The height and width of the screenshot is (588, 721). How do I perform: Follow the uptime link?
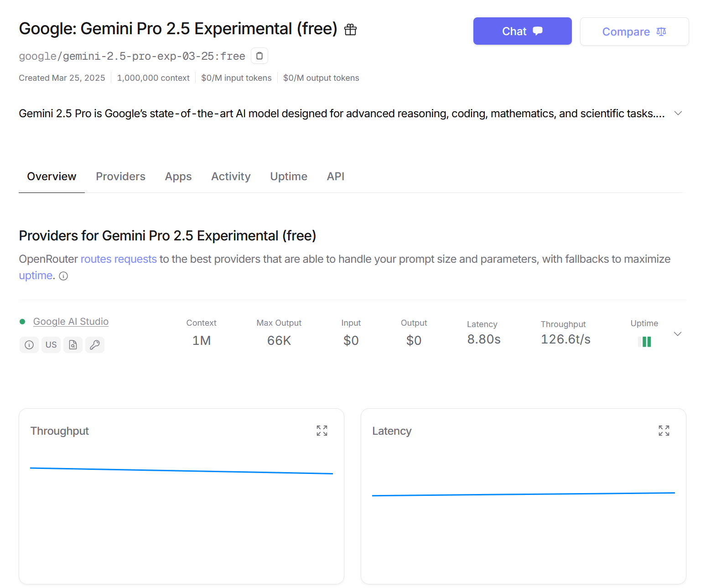(36, 276)
